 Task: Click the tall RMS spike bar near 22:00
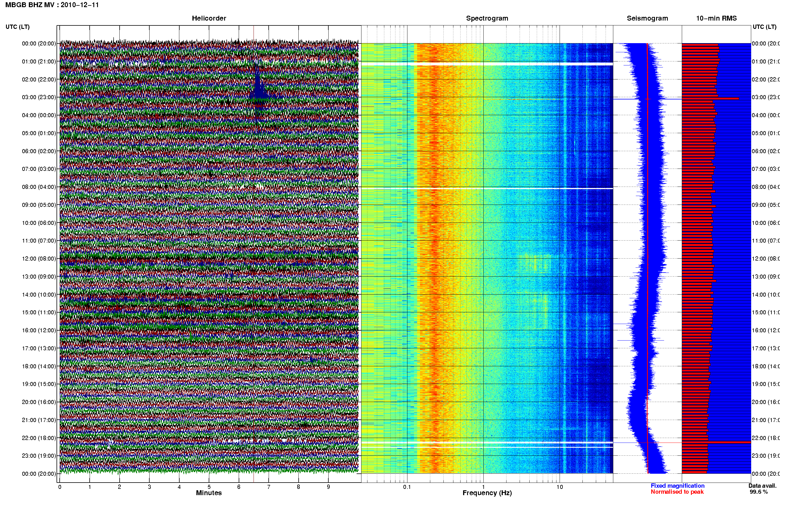tap(716, 443)
